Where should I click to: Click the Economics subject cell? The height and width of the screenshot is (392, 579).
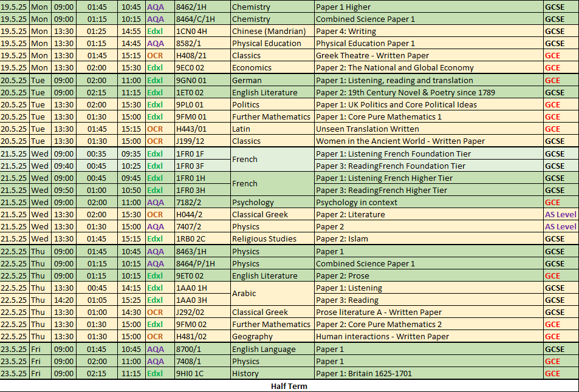point(272,67)
